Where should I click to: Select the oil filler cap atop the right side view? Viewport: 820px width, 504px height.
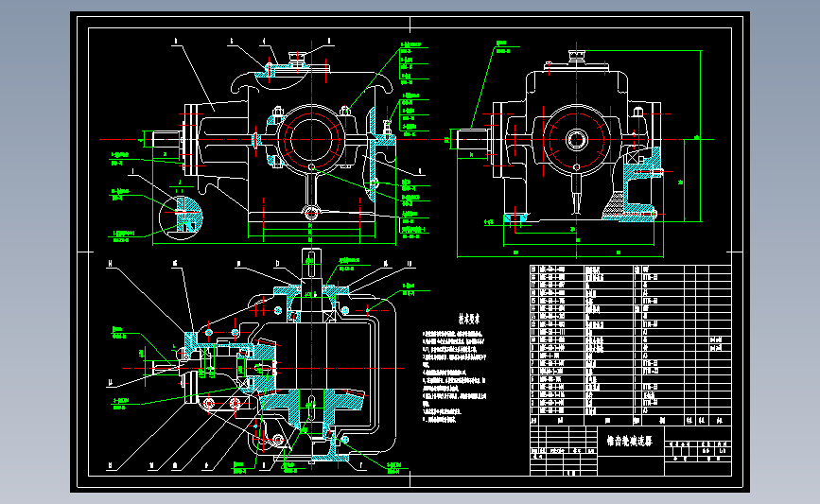[x=577, y=56]
